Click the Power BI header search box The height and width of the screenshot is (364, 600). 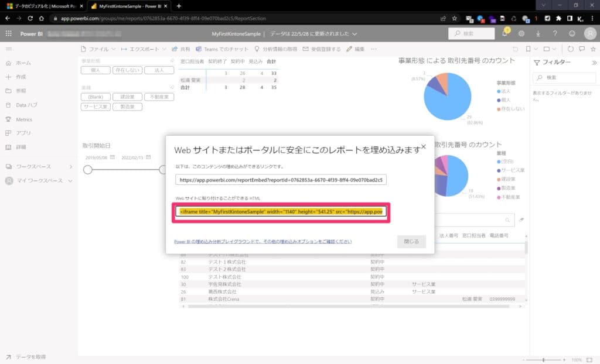472,33
